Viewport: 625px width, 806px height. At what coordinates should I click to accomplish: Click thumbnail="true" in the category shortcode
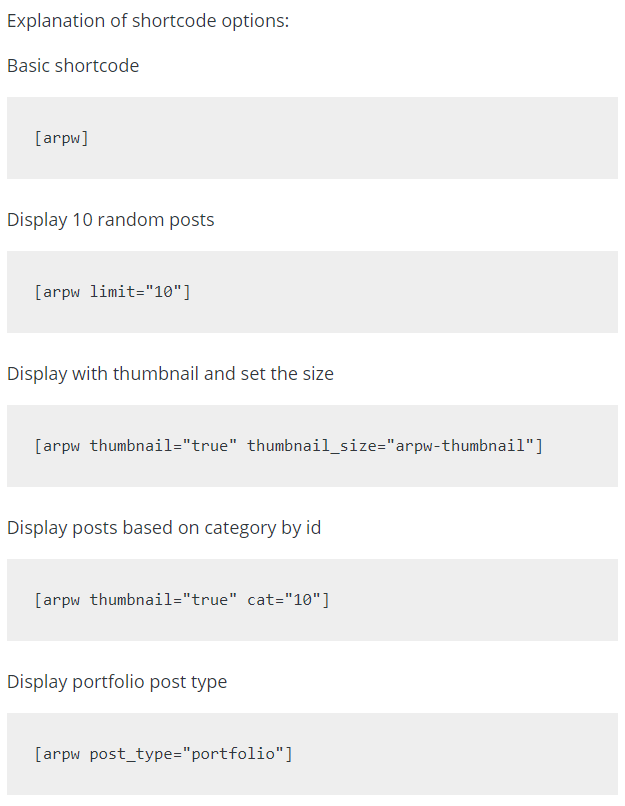[163, 600]
